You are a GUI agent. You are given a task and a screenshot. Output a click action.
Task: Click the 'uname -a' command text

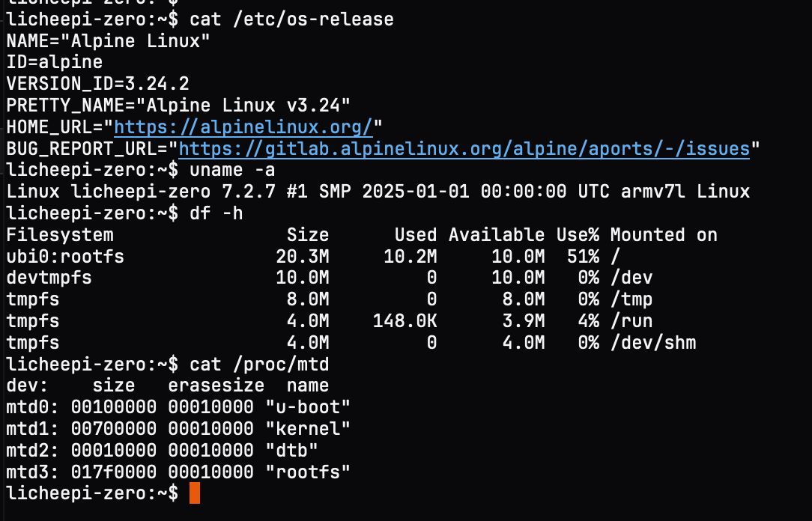232,170
